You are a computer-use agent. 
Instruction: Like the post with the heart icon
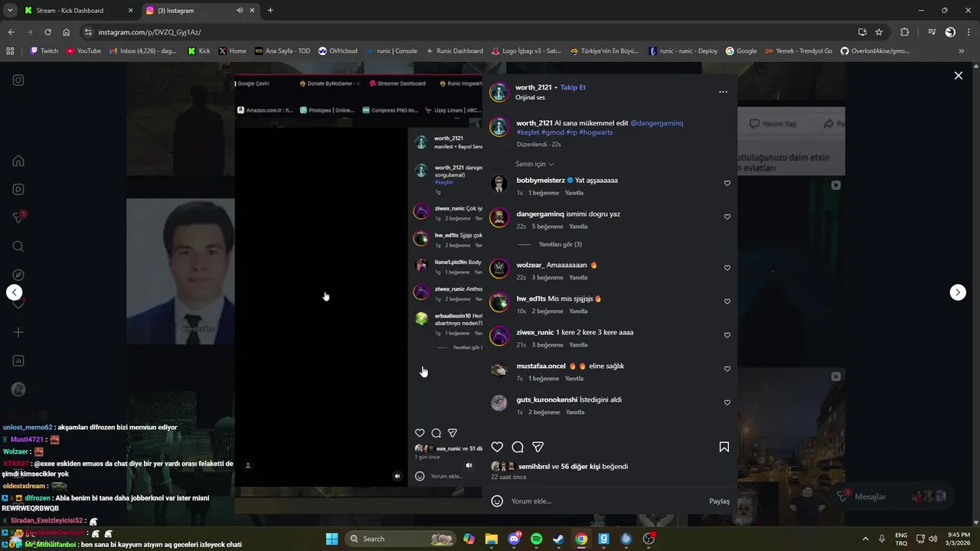coord(497,447)
